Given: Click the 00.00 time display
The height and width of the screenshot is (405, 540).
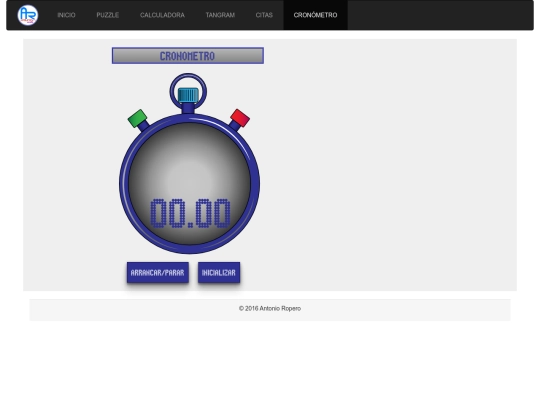Looking at the screenshot, I should coord(190,213).
